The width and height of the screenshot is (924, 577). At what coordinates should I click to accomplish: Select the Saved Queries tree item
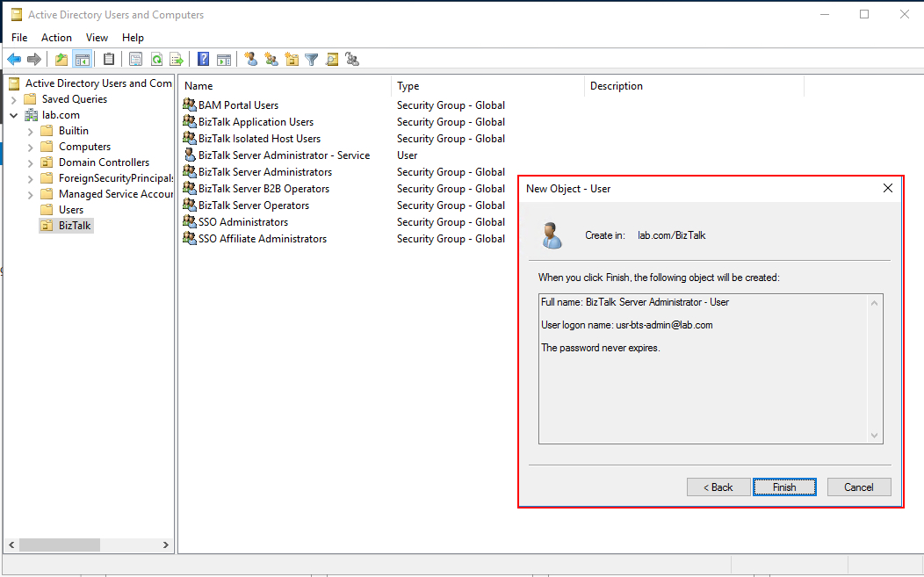pyautogui.click(x=75, y=99)
